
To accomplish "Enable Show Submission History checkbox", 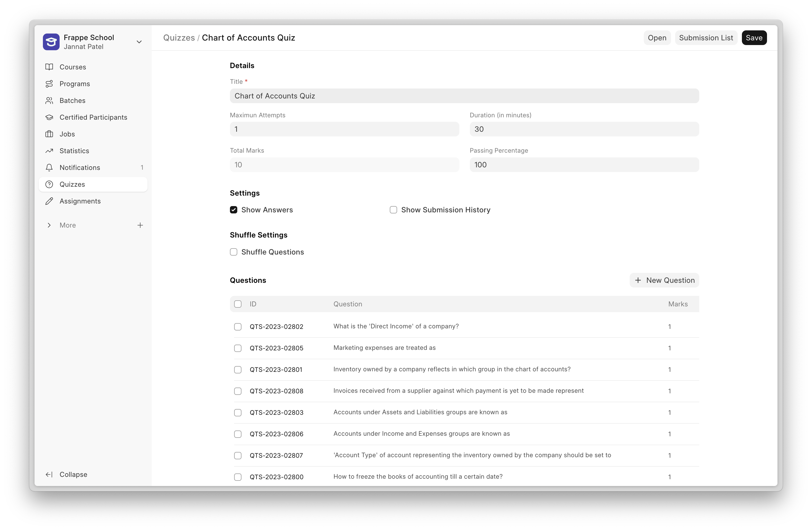I will 393,210.
